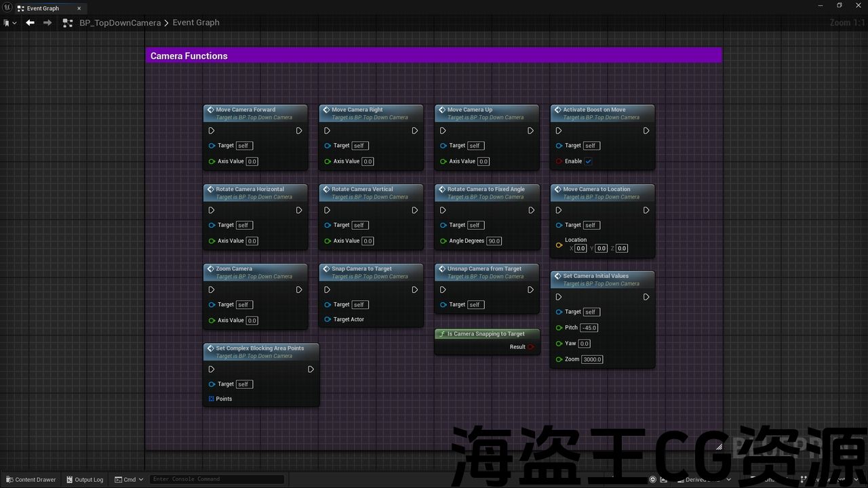The width and height of the screenshot is (868, 488).
Task: Close the Event Graph tab
Action: [79, 8]
